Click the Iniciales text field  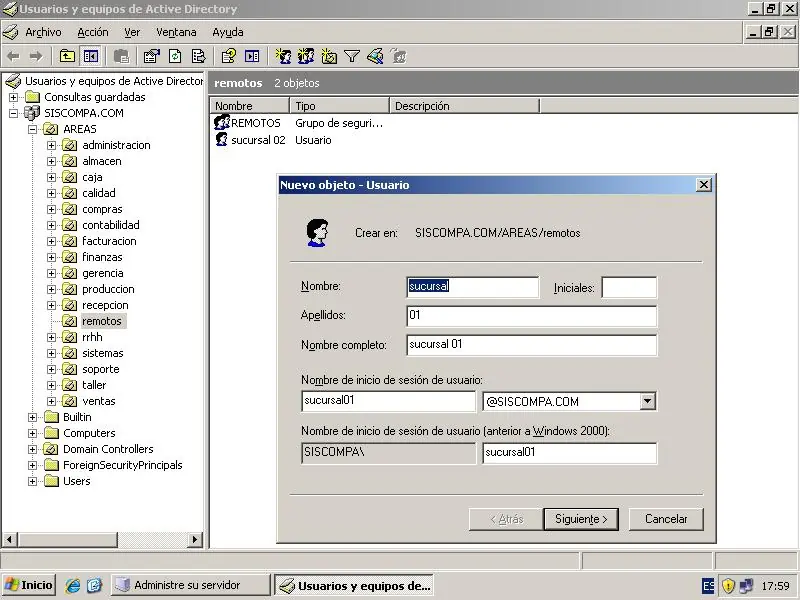pos(629,287)
